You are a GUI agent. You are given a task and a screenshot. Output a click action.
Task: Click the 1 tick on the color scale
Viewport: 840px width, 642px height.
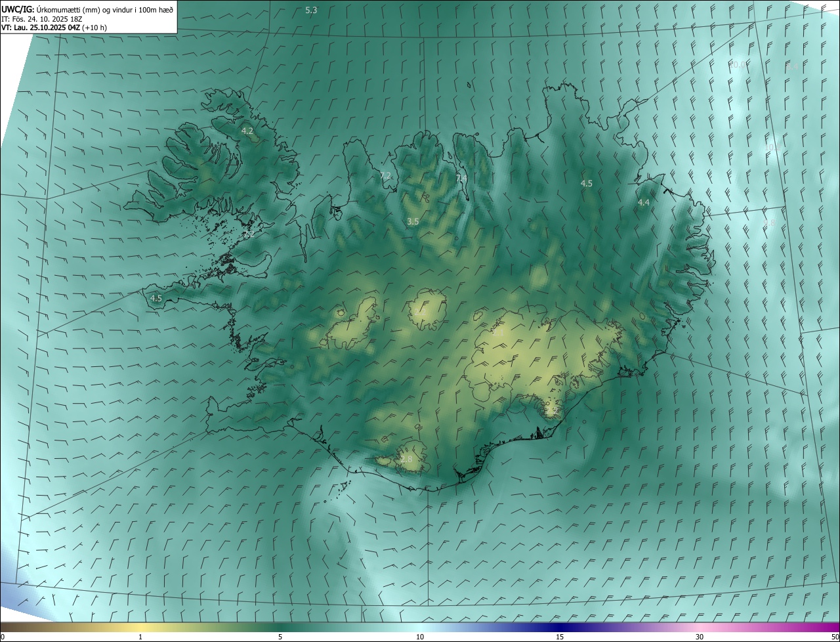(x=141, y=637)
